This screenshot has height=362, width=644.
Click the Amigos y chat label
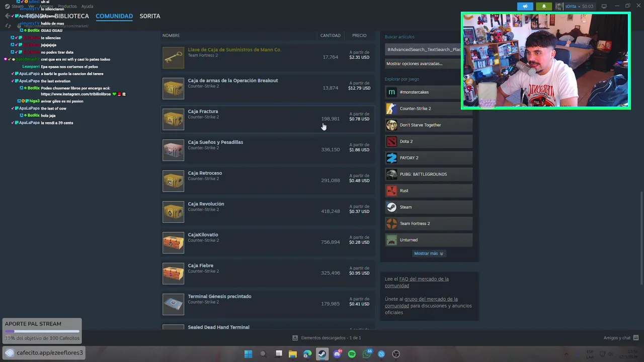(x=617, y=338)
